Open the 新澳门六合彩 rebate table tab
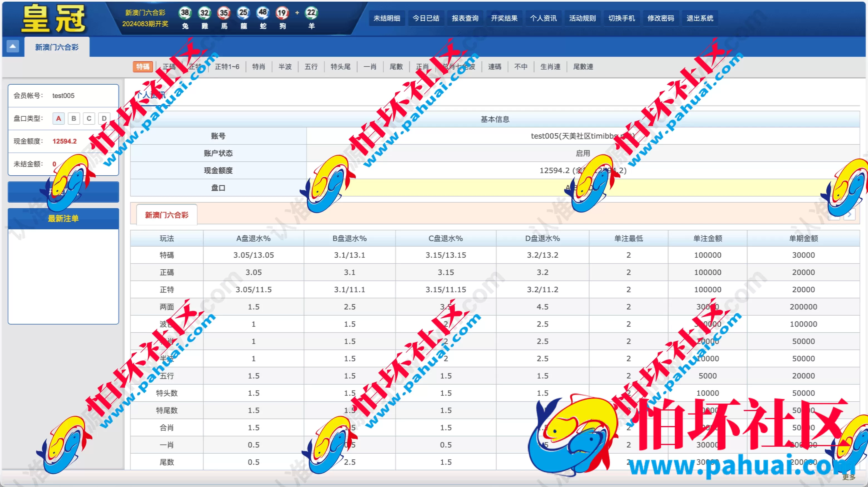Viewport: 868px width, 487px height. 167,215
